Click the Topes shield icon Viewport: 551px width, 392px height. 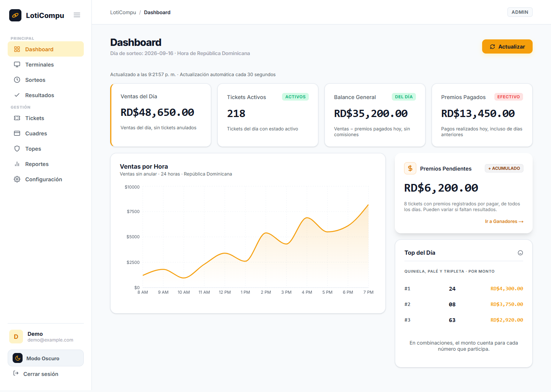(x=17, y=149)
